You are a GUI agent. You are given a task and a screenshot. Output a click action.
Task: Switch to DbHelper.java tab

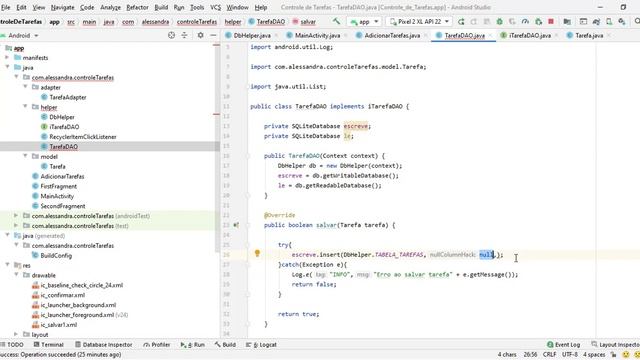(251, 36)
